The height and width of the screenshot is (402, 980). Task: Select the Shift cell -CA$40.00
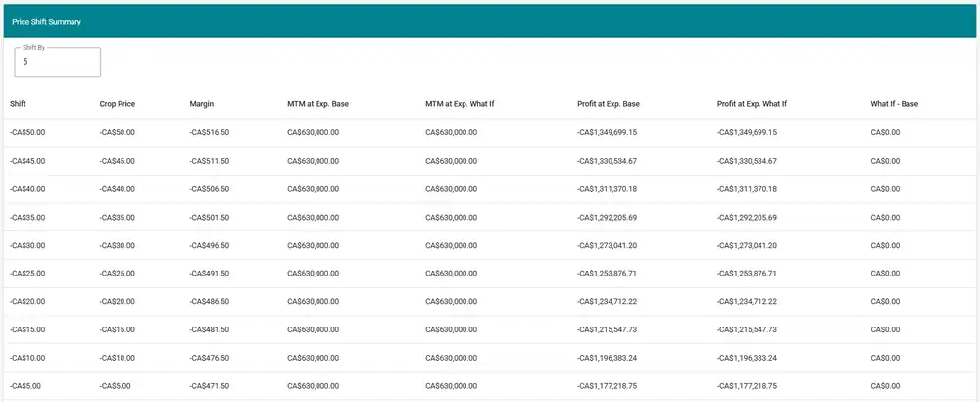27,189
